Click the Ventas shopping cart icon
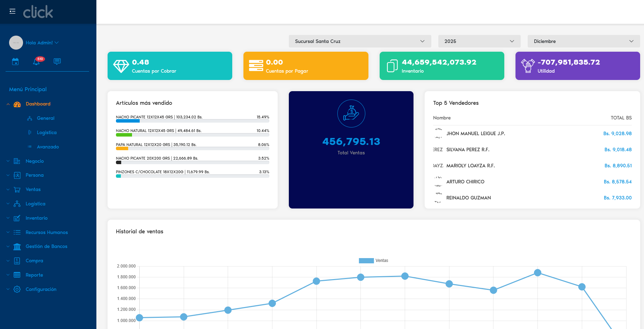Viewport: 644px width, 329px height. click(x=17, y=190)
